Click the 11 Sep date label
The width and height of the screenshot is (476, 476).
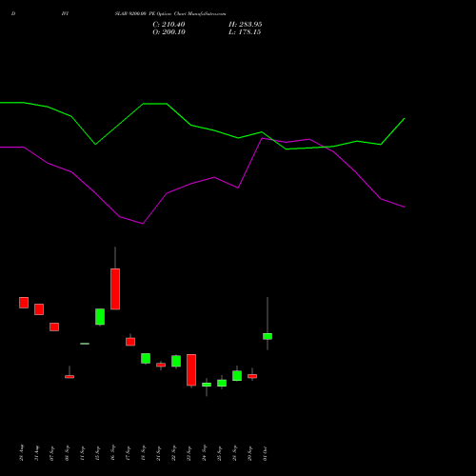pos(82,452)
